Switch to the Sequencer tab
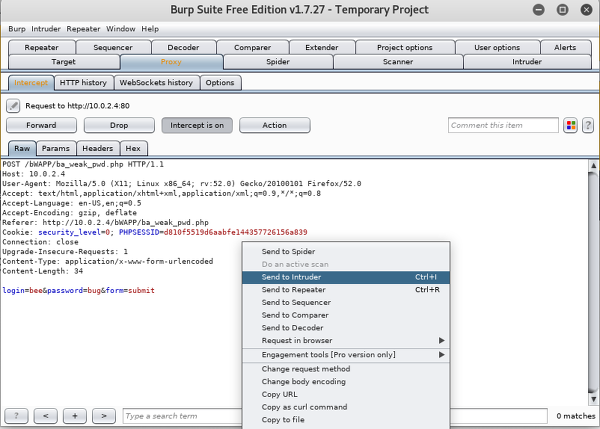Screen dimensions: 600x429 (113, 47)
